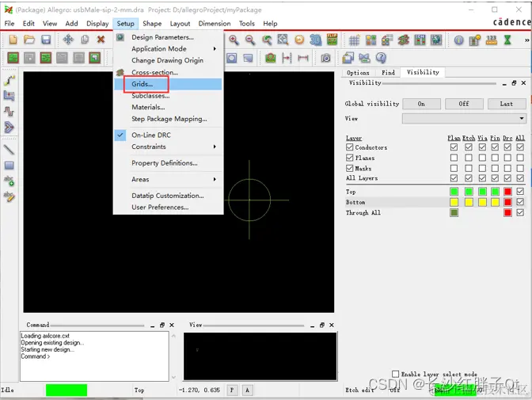Screen dimensions: 532x400
Task: Select the Add Connect route tool
Action: point(9,81)
